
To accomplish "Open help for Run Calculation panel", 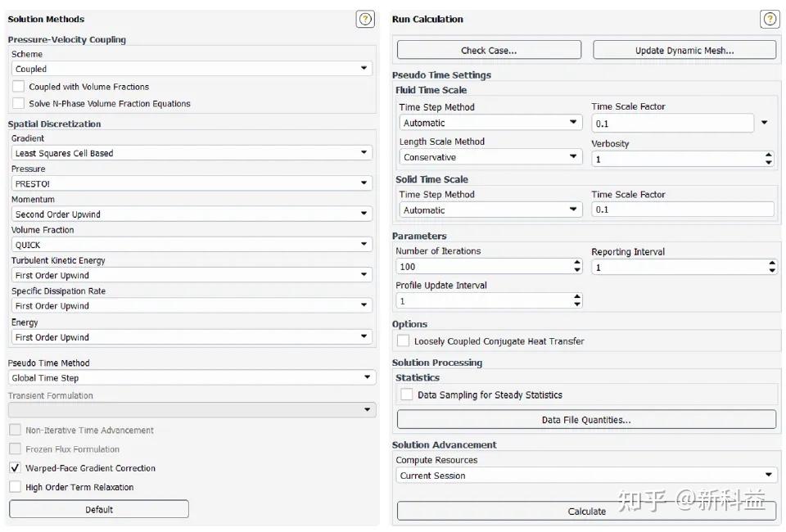I will tap(769, 20).
